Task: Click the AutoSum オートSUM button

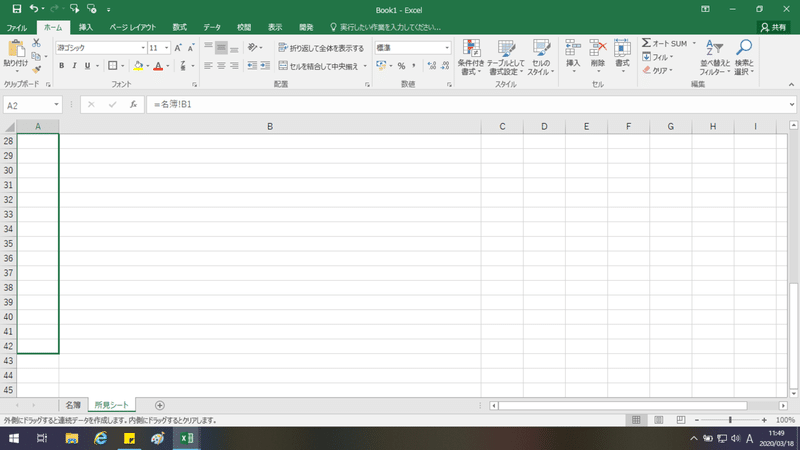Action: click(664, 43)
